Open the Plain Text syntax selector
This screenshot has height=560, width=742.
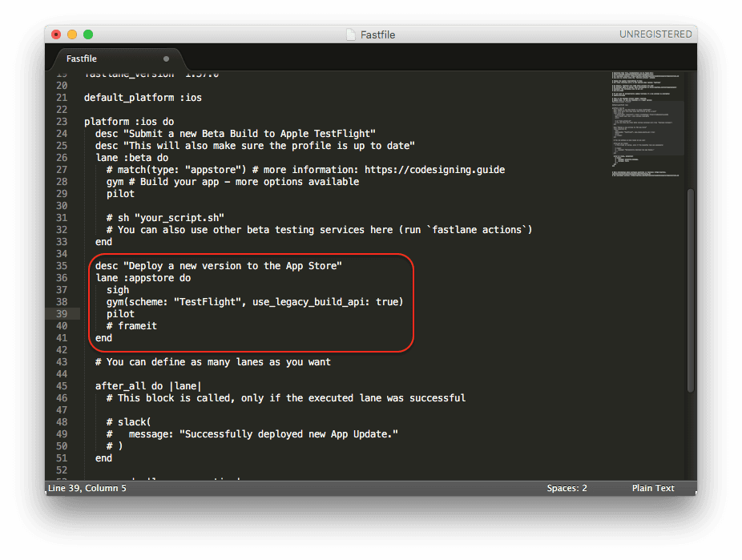[x=652, y=488]
